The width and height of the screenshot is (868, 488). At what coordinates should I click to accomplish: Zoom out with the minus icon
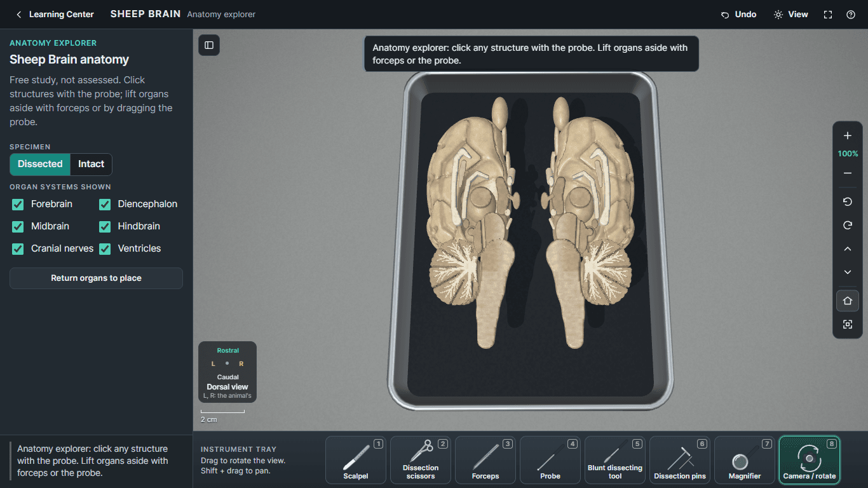tap(848, 173)
